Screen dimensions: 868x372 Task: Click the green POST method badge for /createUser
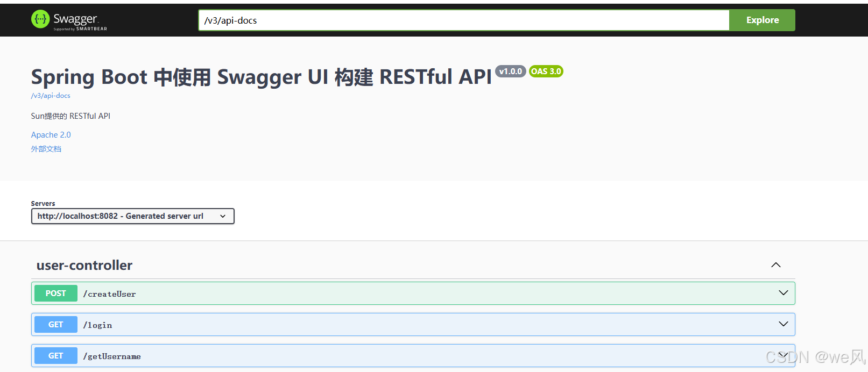(55, 293)
